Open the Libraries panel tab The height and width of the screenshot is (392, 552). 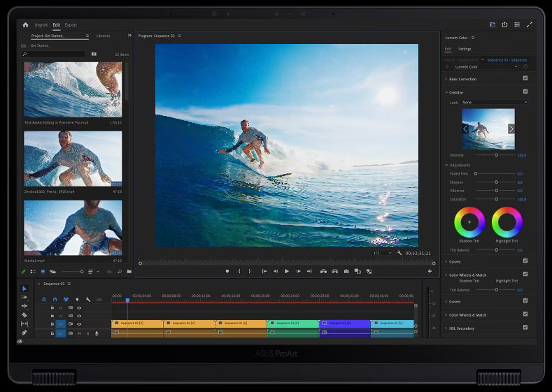coord(103,36)
